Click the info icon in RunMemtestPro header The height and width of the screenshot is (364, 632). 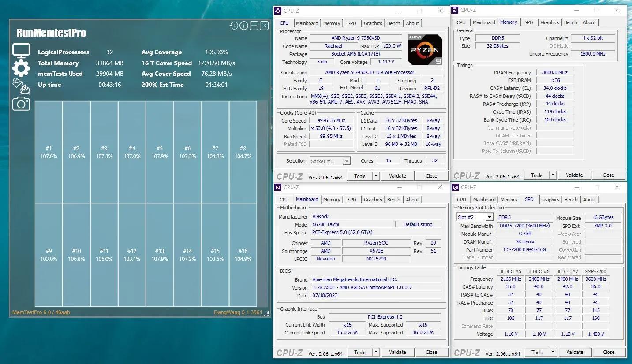[244, 26]
